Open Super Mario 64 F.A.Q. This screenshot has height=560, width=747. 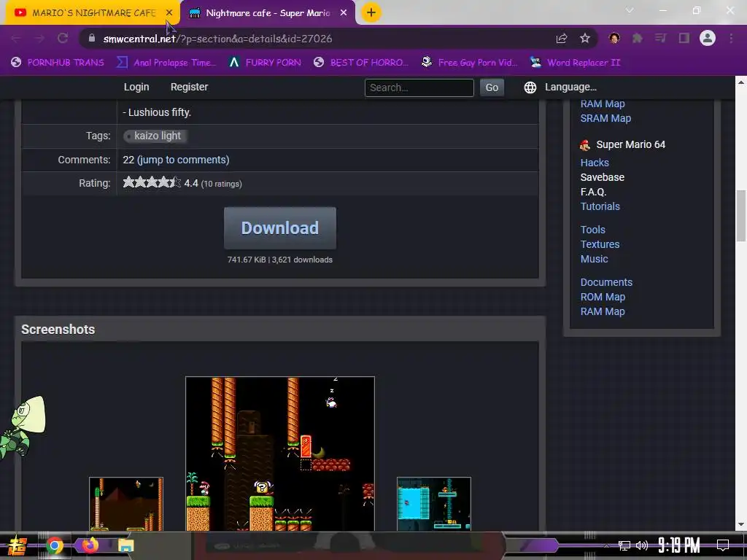pos(593,192)
